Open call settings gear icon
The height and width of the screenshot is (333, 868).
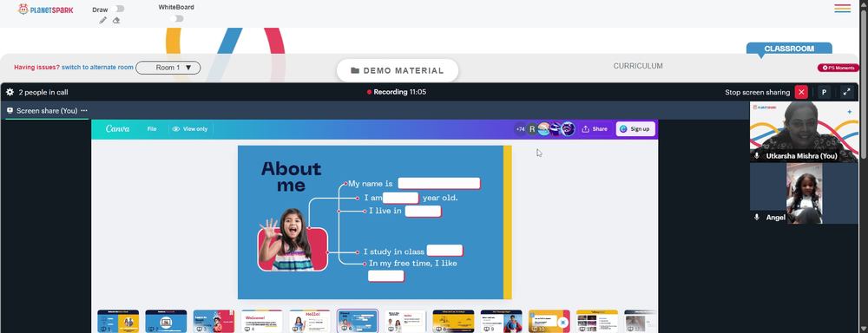click(x=10, y=93)
